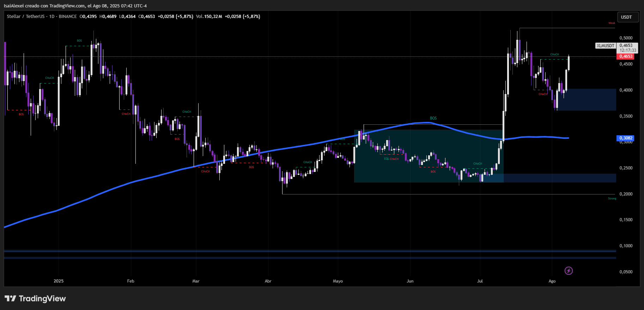644x310 pixels.
Task: Select the 2025 label on time axis
Action: tap(59, 281)
